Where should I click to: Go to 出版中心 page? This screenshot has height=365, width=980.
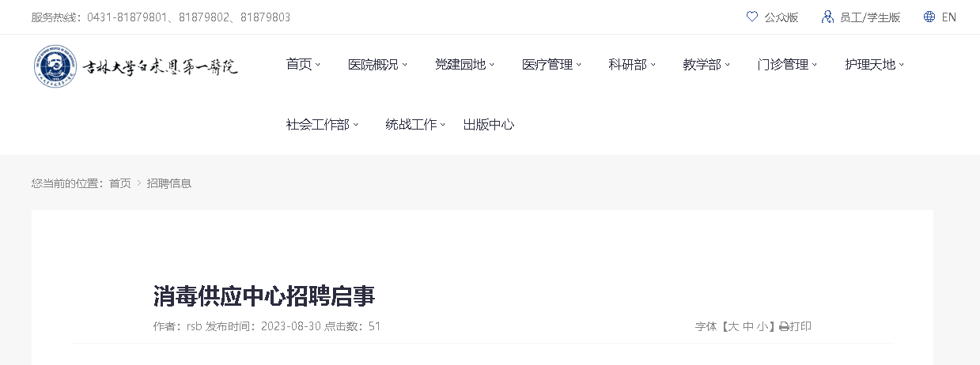(x=489, y=125)
